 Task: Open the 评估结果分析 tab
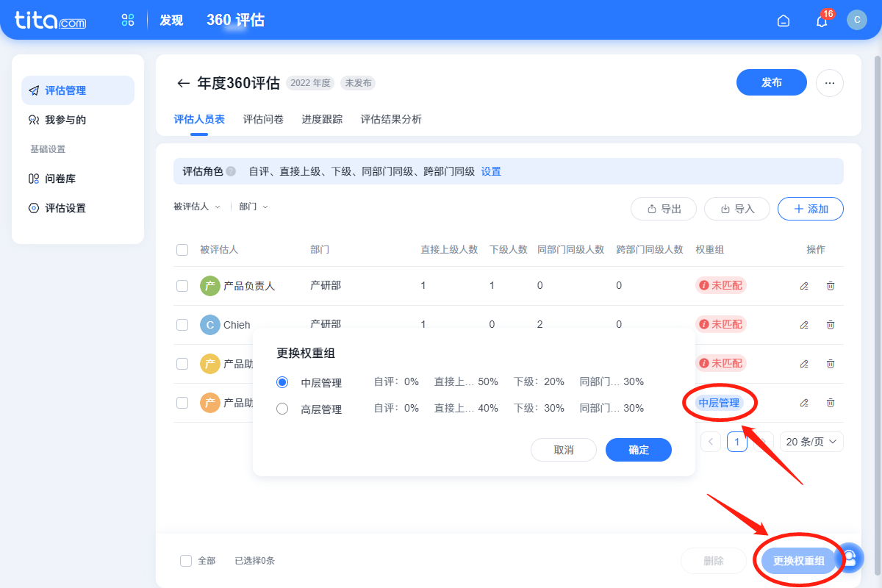(391, 119)
